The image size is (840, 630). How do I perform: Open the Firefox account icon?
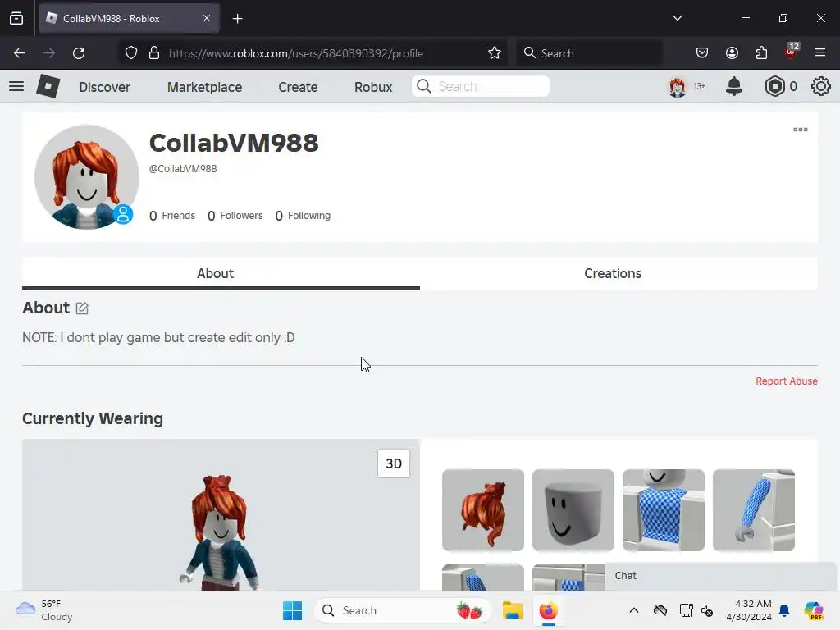[x=732, y=53]
